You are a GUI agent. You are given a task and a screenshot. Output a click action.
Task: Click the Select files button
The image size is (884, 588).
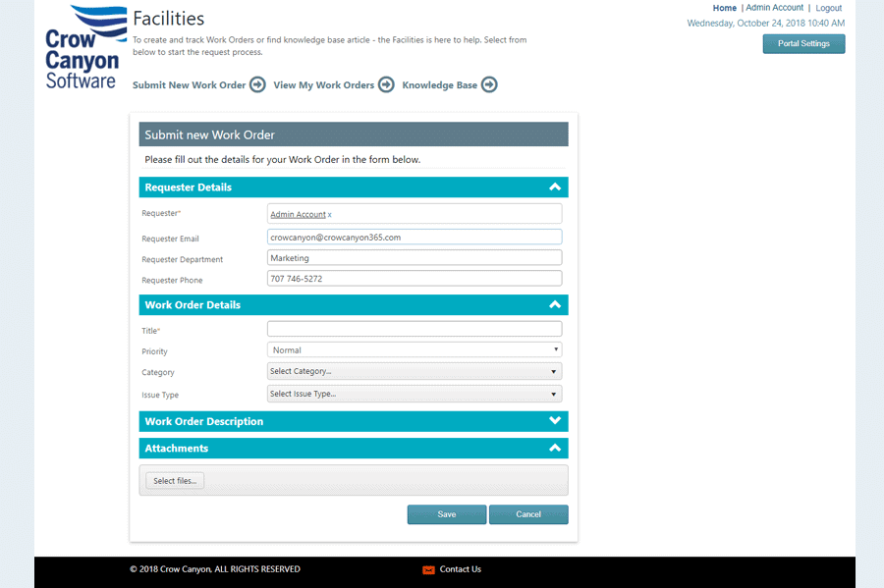[175, 480]
